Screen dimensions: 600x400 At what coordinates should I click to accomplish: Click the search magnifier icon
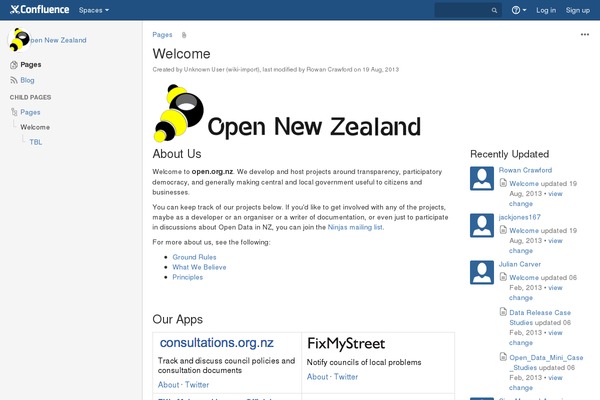(494, 10)
